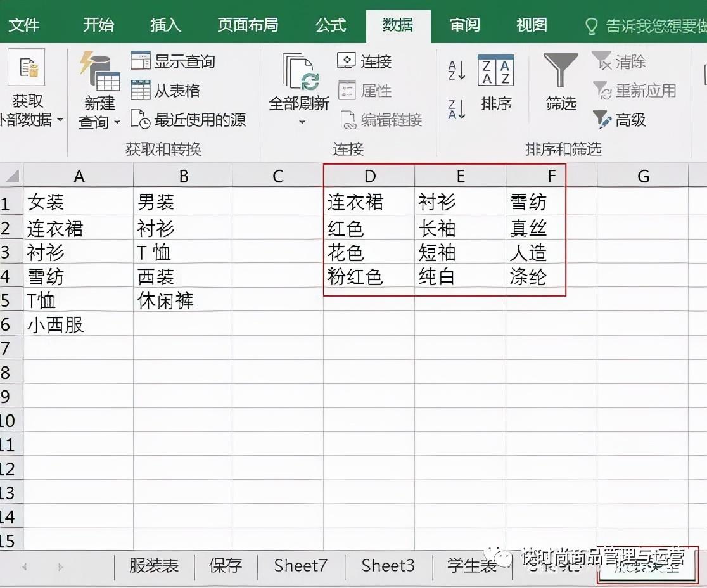Select column C header
The width and height of the screenshot is (707, 588).
277,176
